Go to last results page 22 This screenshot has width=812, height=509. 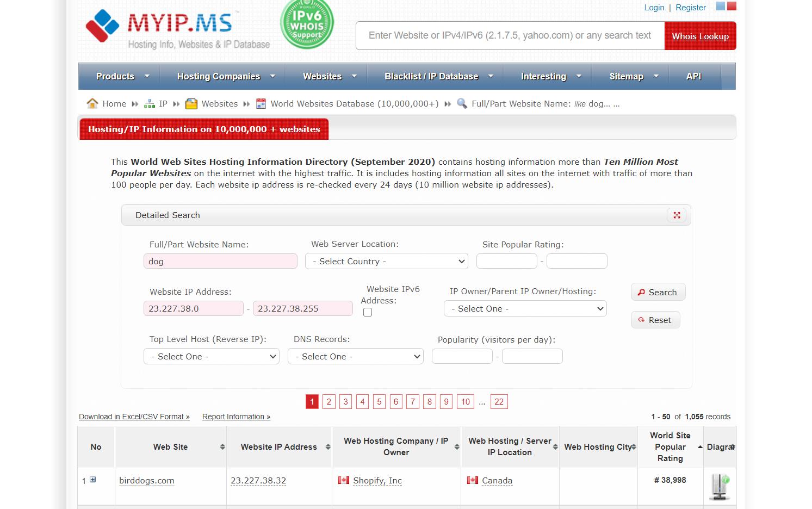click(x=499, y=402)
